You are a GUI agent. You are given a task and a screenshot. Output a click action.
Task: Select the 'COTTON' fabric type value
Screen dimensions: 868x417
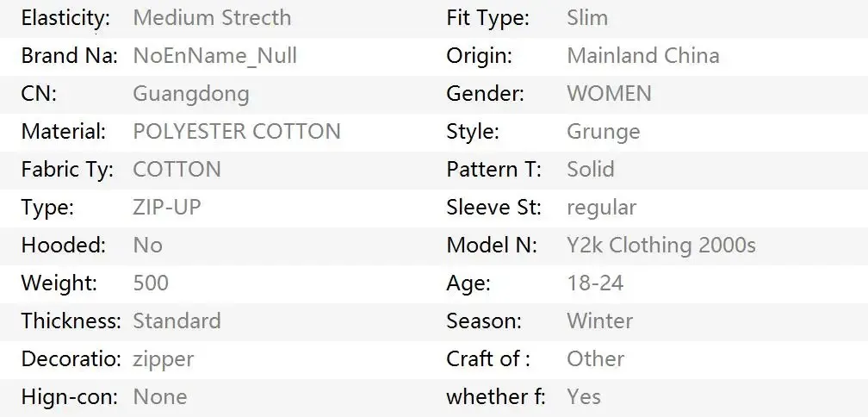177,170
